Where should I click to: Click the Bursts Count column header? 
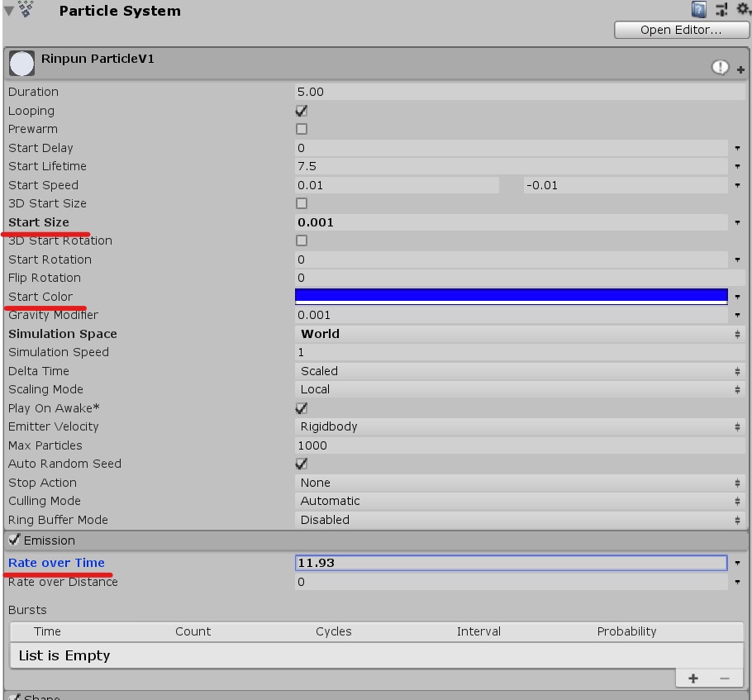tap(193, 631)
